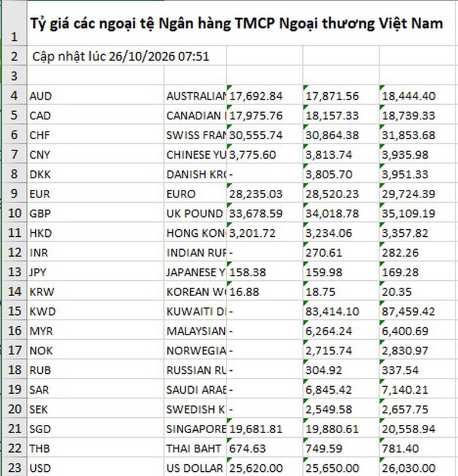This screenshot has width=458, height=476.
Task: Click the INR value 282.26
Action: click(x=418, y=252)
